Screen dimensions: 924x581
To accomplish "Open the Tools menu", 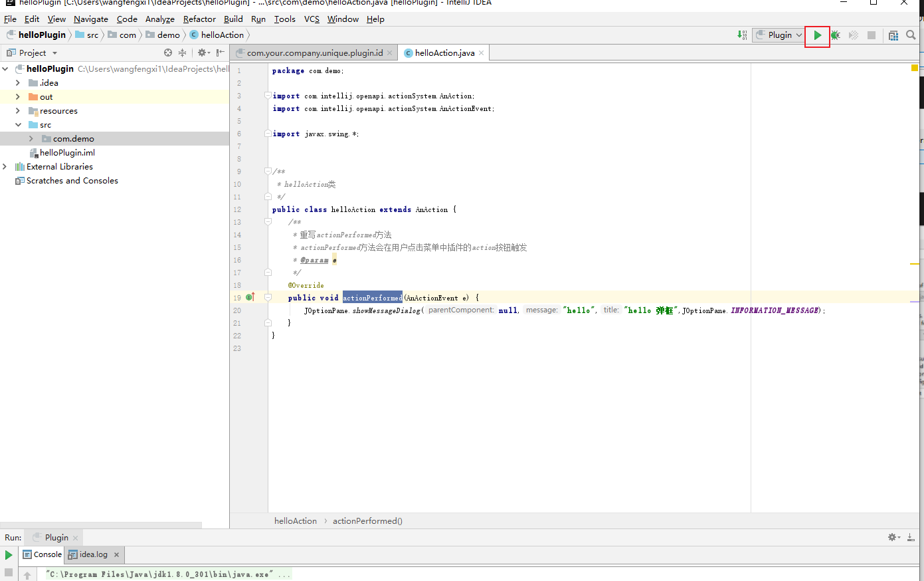I will 284,19.
